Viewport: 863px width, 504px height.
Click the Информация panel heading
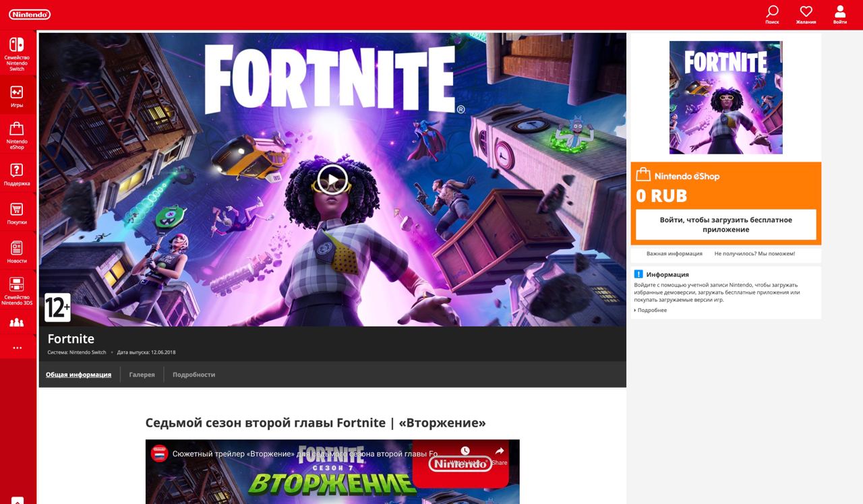click(667, 274)
